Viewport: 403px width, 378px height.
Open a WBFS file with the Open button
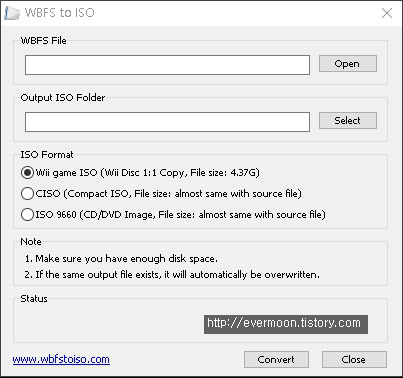(x=348, y=63)
